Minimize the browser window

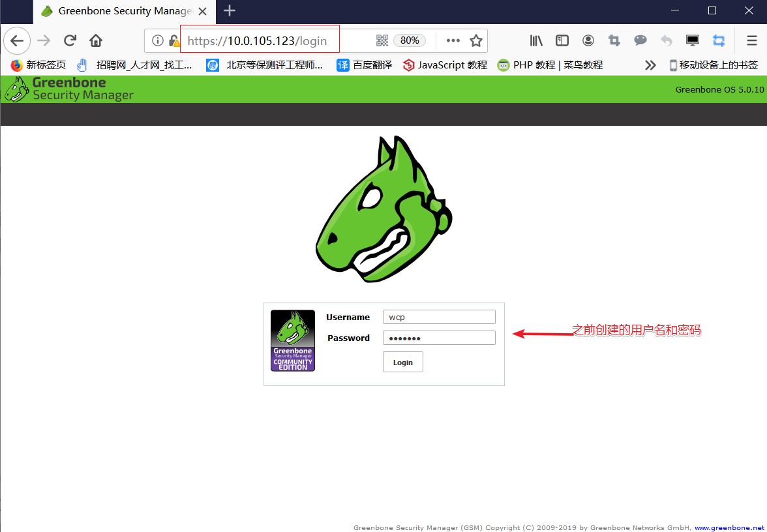(x=676, y=10)
